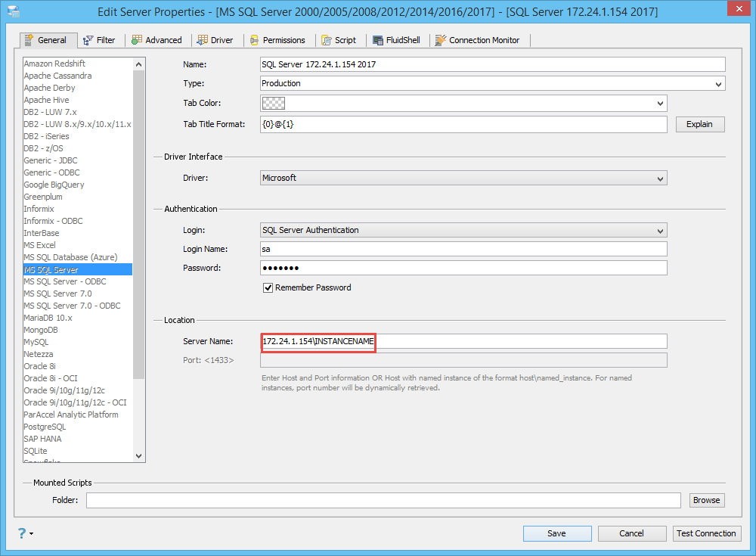Switch to the Filter tab
Image resolution: width=756 pixels, height=556 pixels.
(99, 40)
